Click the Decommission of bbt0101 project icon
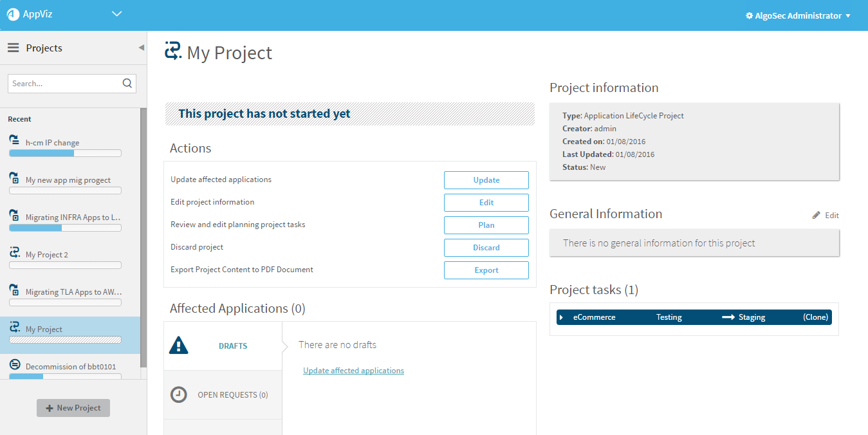This screenshot has width=868, height=435. (x=14, y=365)
